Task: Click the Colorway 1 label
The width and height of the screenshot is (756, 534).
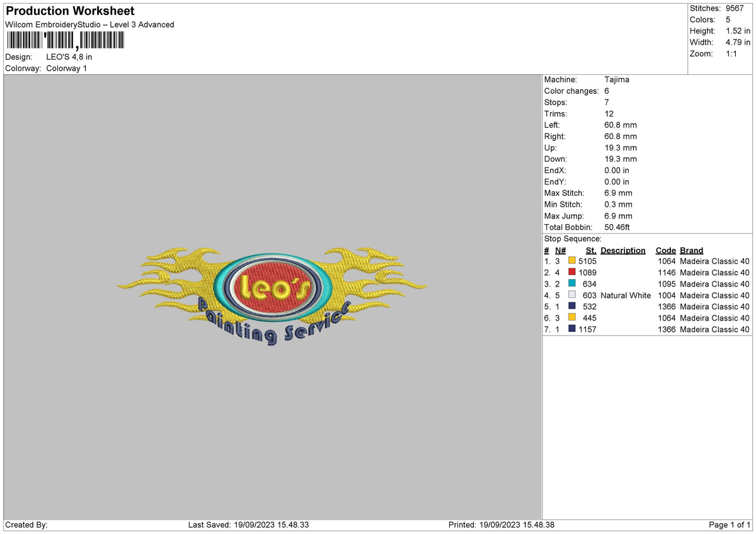Action: [x=66, y=69]
